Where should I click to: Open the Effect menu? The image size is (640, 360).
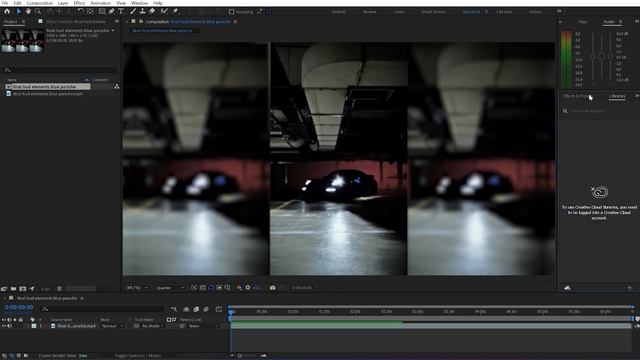pos(79,3)
